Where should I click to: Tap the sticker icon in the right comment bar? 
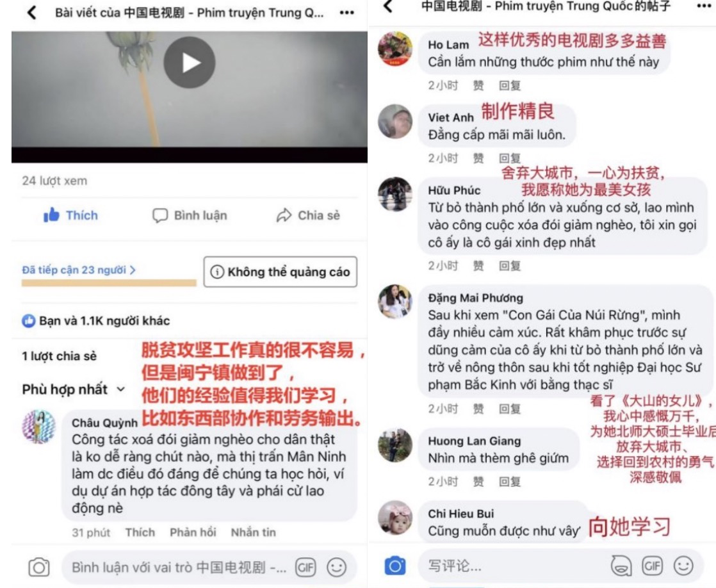[x=621, y=566]
